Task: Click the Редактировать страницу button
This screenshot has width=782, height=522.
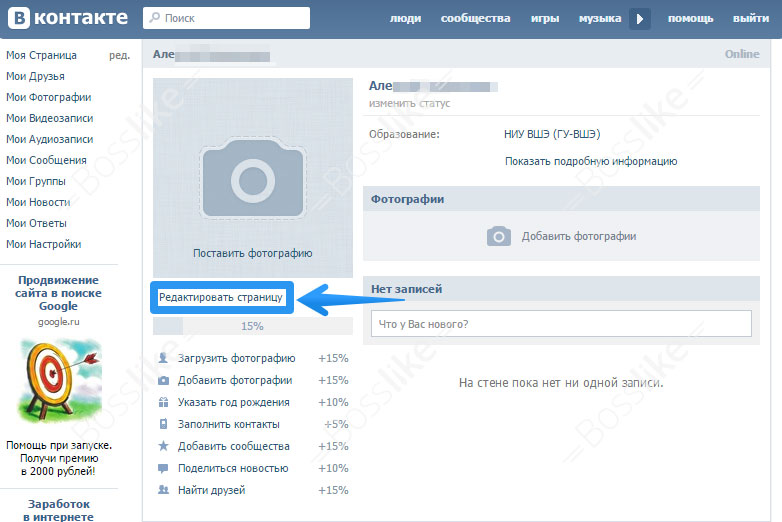Action: coord(221,298)
